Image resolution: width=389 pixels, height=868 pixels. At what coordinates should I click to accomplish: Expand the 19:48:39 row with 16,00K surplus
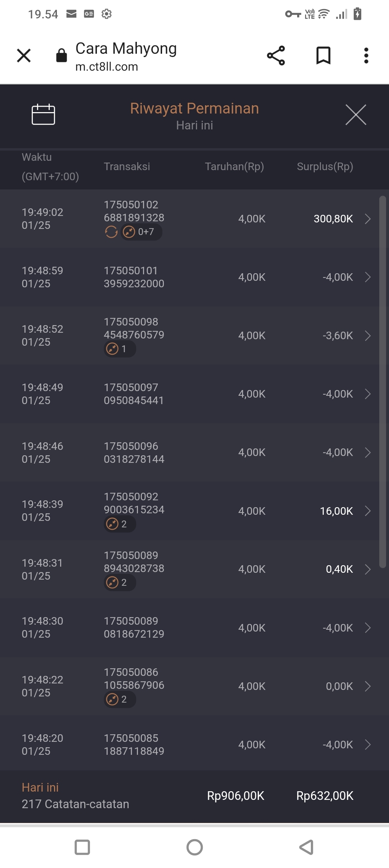pyautogui.click(x=367, y=511)
